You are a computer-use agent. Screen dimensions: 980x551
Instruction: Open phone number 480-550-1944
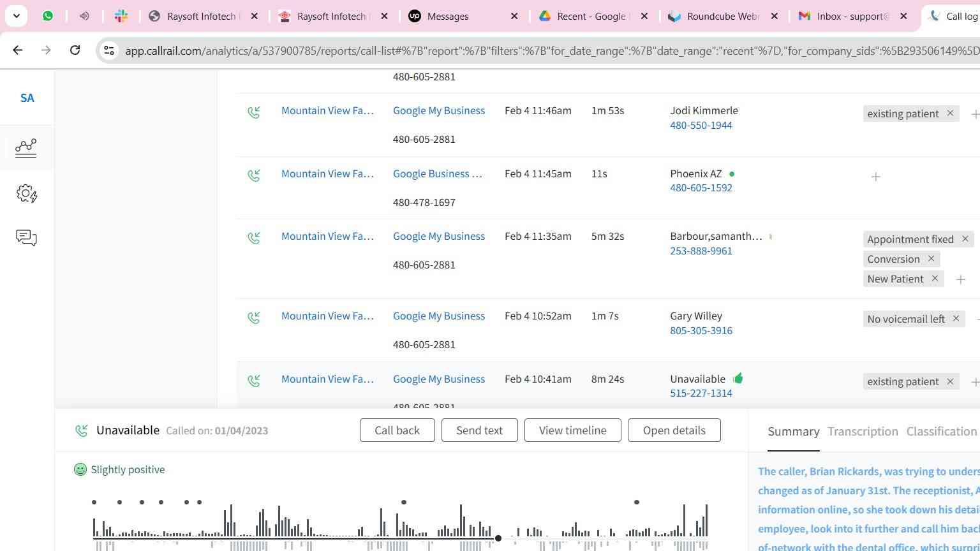click(701, 125)
